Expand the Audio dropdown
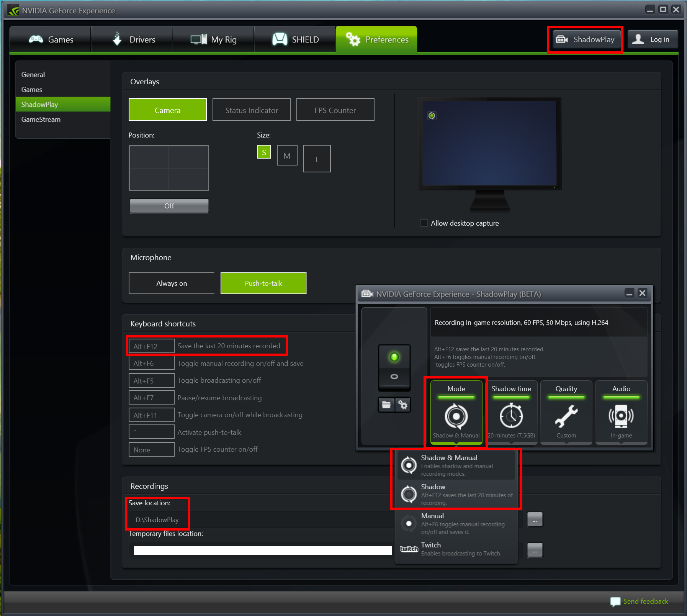Viewport: 687px width, 616px height. (621, 412)
